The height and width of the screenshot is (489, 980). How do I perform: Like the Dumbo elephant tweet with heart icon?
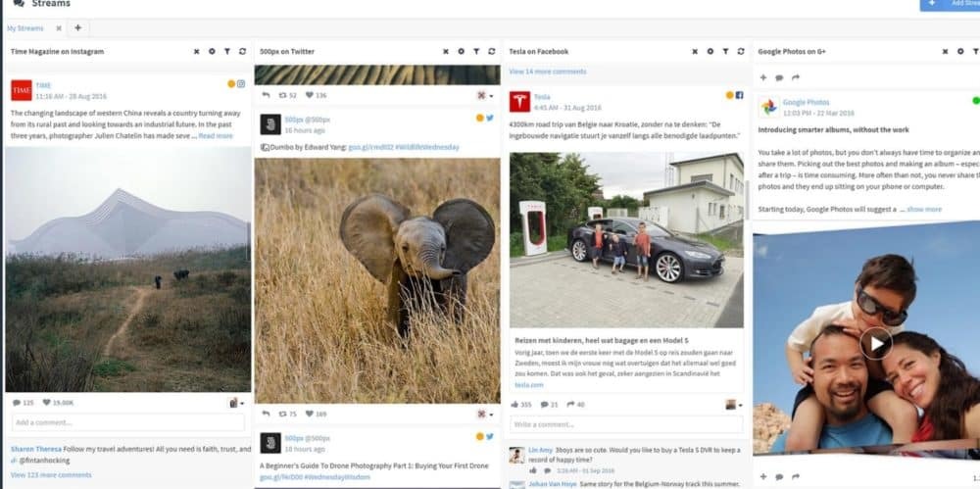tap(308, 415)
